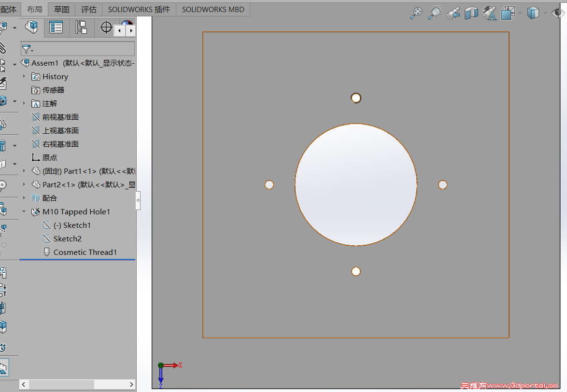Switch to the SOLIDWORKS 插件 tab

pos(139,9)
